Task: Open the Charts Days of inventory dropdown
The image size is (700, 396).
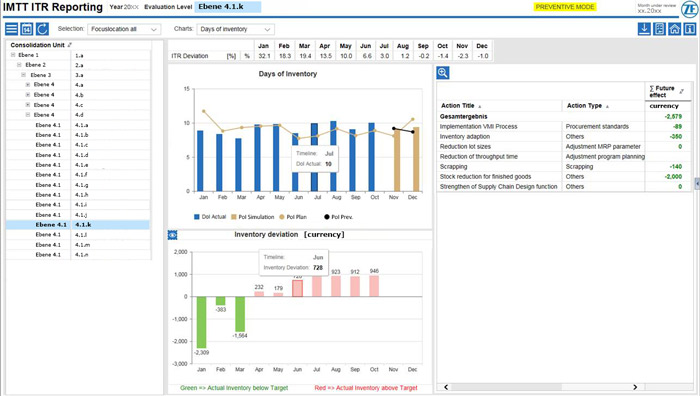Action: tap(235, 29)
